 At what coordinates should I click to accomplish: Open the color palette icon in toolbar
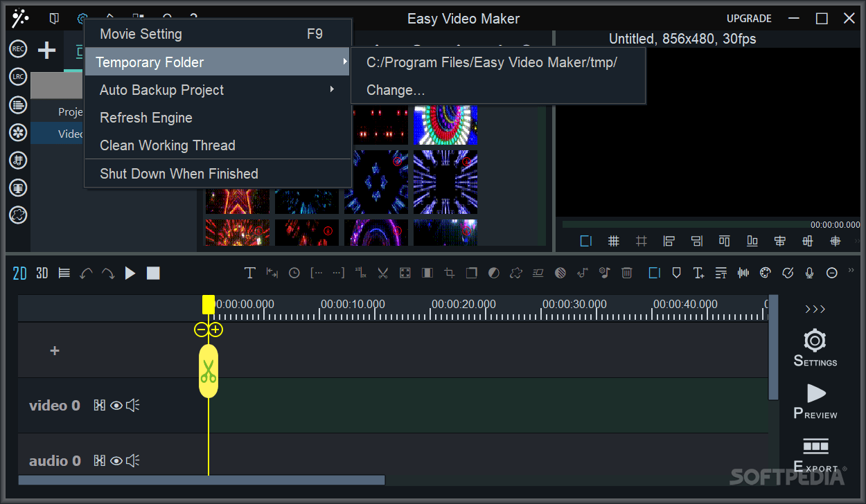click(765, 273)
